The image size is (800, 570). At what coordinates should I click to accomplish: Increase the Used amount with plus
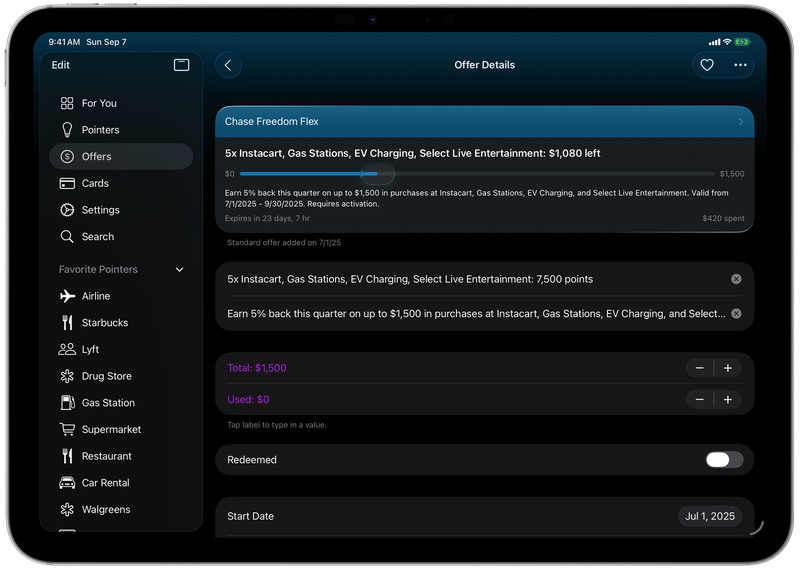tap(728, 400)
